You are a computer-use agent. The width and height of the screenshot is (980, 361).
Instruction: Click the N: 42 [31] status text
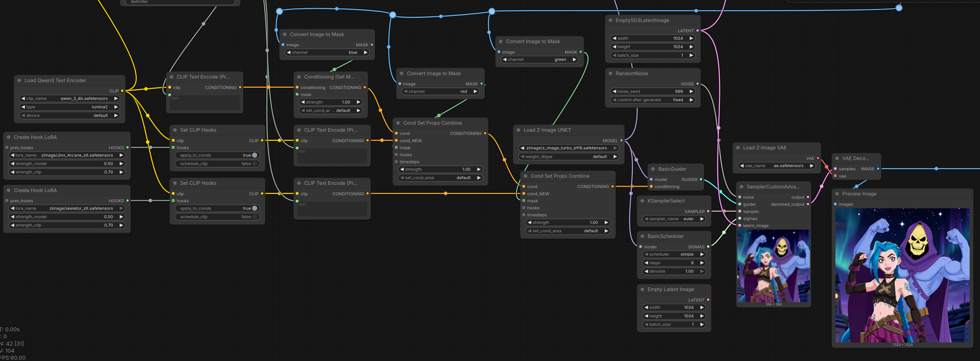coord(12,344)
